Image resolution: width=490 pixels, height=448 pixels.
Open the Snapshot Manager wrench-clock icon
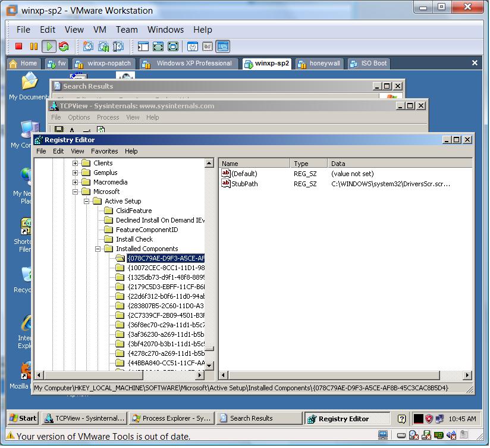point(118,46)
